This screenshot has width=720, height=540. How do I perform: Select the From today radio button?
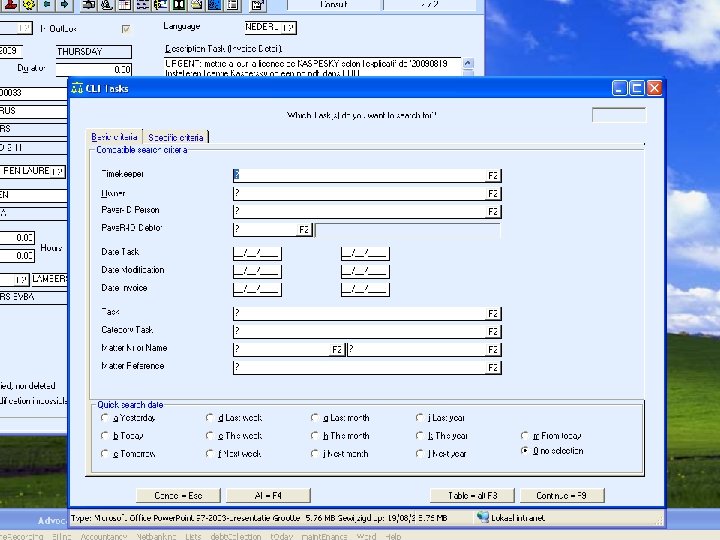tap(525, 436)
